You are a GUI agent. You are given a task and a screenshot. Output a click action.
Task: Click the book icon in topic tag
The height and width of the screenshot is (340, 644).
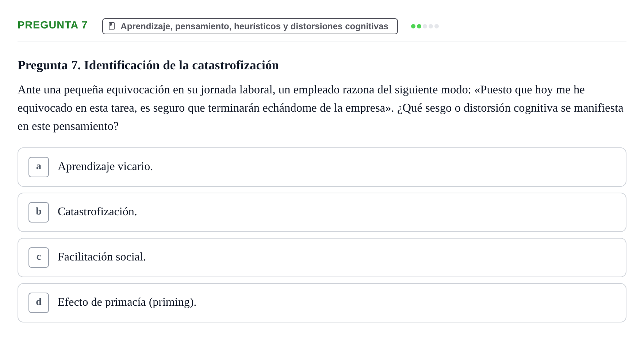(x=112, y=26)
